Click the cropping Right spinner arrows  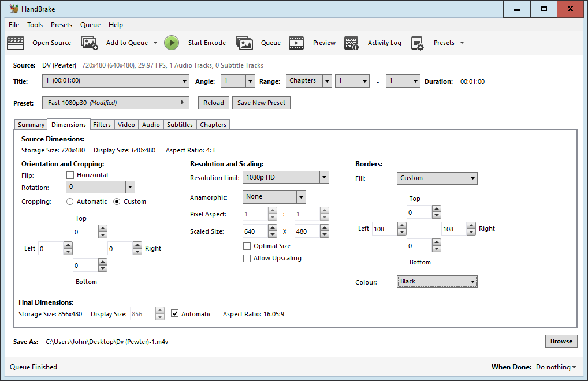[x=137, y=248]
